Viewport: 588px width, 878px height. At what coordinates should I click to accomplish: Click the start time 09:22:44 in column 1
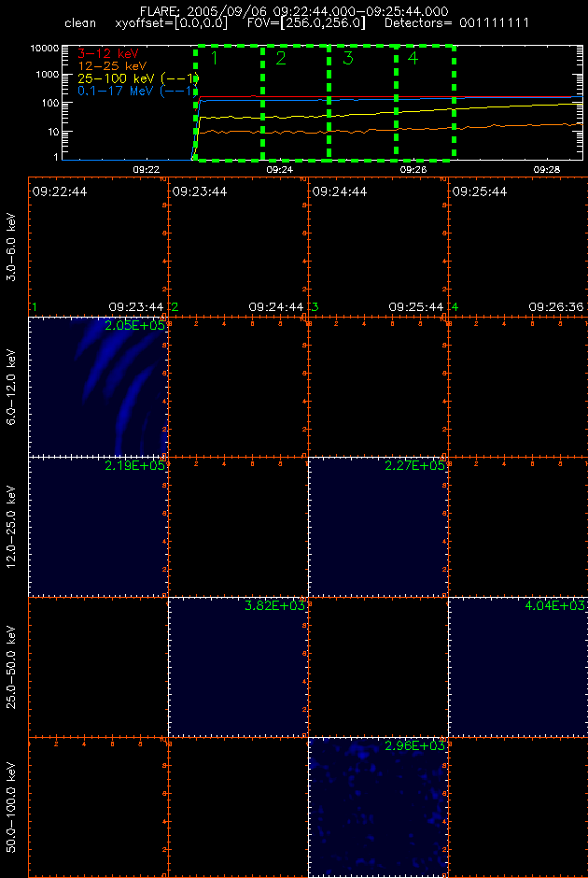tap(60, 191)
